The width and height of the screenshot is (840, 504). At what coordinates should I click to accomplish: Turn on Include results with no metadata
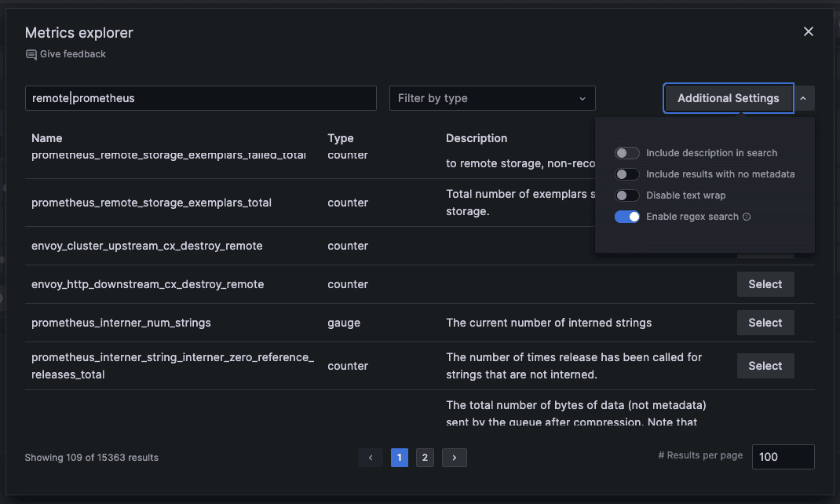click(626, 174)
